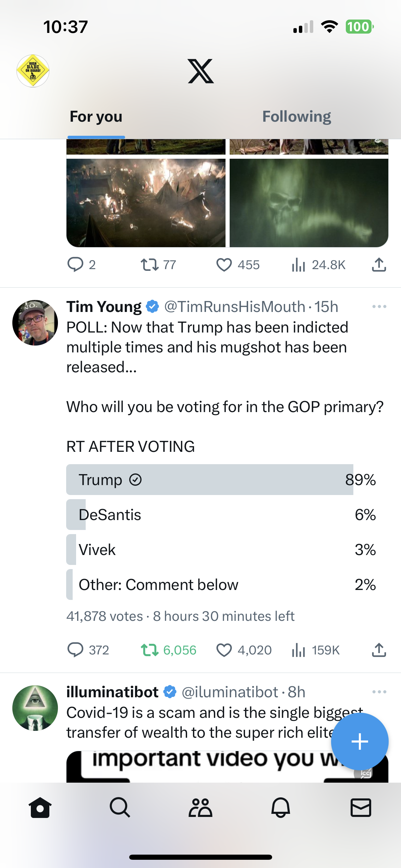Open the Communities people icon
This screenshot has width=401, height=868.
pyautogui.click(x=200, y=808)
